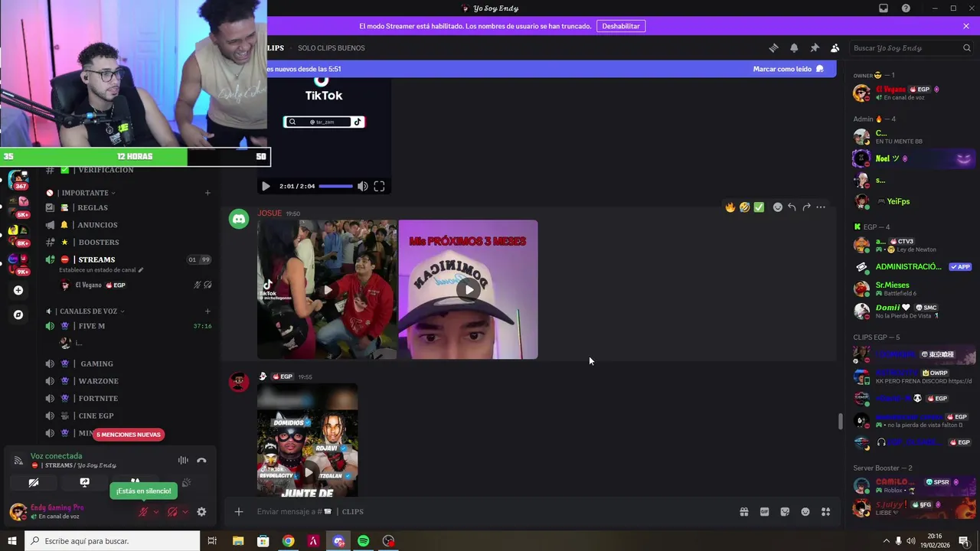Screen dimensions: 980x551
Task: Create channel plus next to IMPORTANTE
Action: [207, 193]
